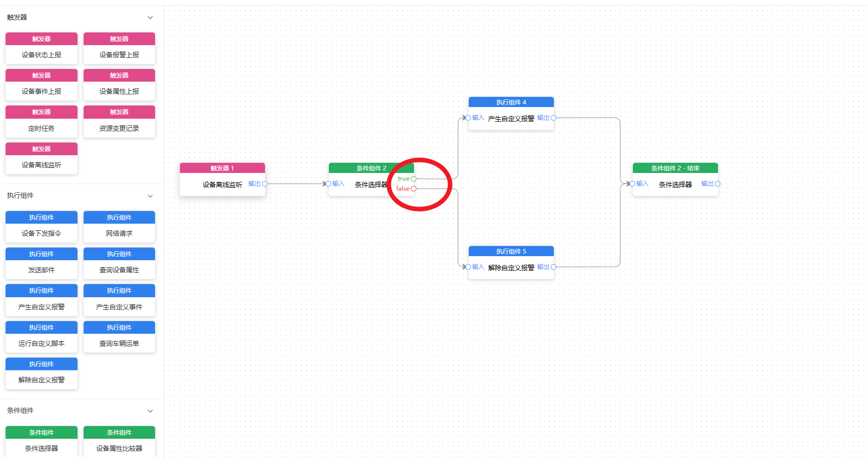Collapse the 执行组件 section chevron
Image resolution: width=868 pixels, height=457 pixels.
150,196
